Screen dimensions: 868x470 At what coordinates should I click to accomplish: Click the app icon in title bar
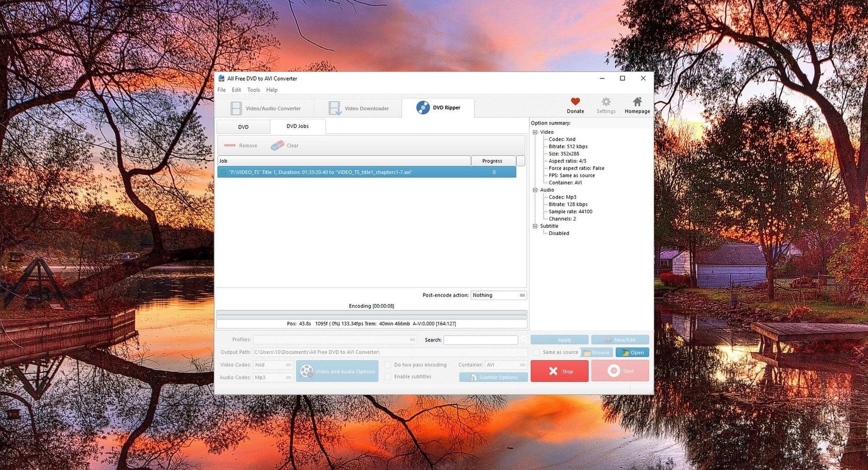[x=221, y=78]
